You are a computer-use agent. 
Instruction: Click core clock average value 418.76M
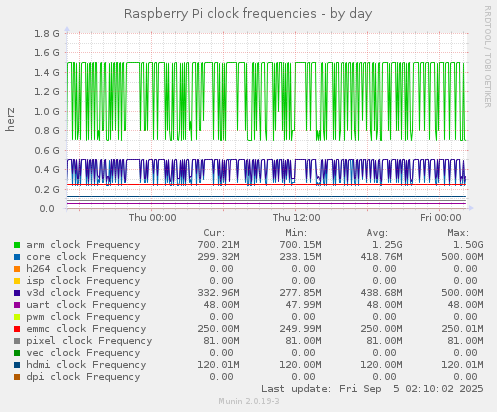[x=381, y=257]
